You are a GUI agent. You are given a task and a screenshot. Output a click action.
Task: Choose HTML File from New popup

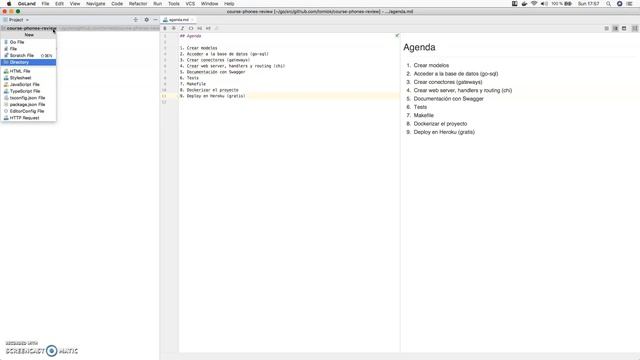pyautogui.click(x=29, y=71)
